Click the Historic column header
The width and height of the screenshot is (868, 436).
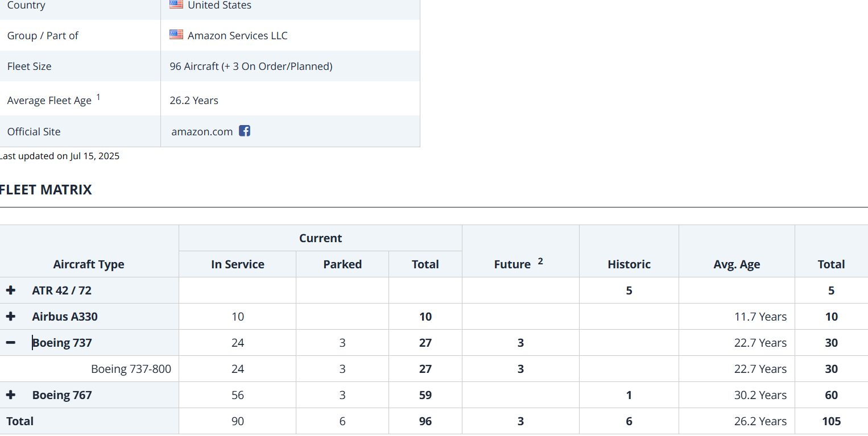tap(629, 264)
